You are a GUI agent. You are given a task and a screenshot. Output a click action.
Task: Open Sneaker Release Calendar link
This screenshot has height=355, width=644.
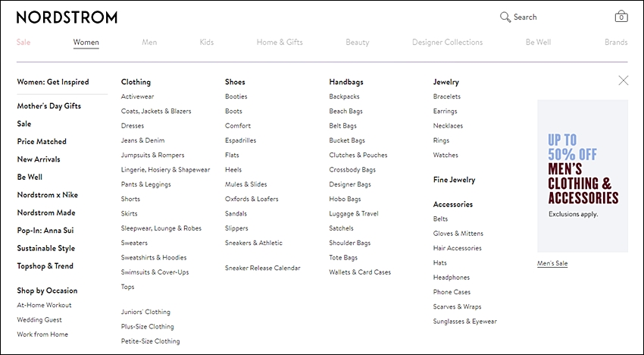pos(262,268)
